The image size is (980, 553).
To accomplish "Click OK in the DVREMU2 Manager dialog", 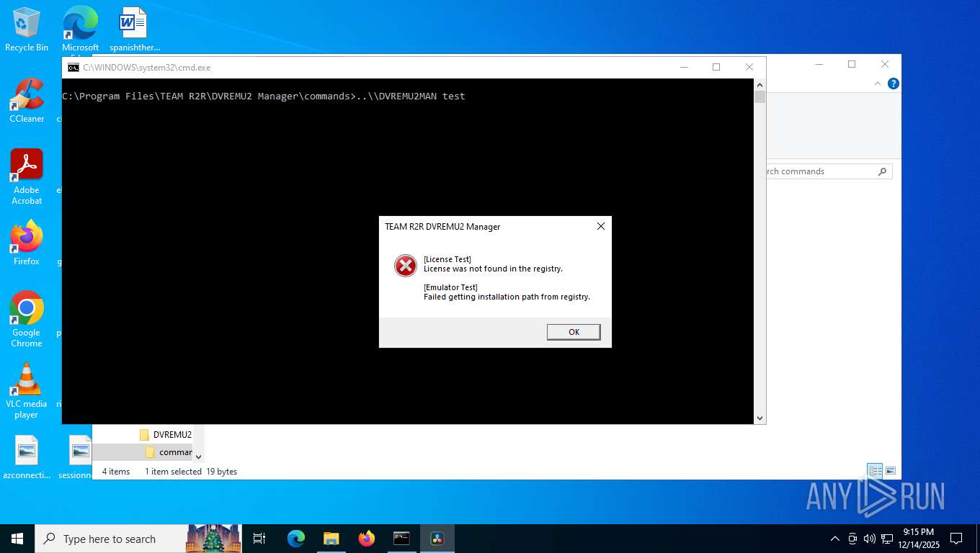I will 574,332.
